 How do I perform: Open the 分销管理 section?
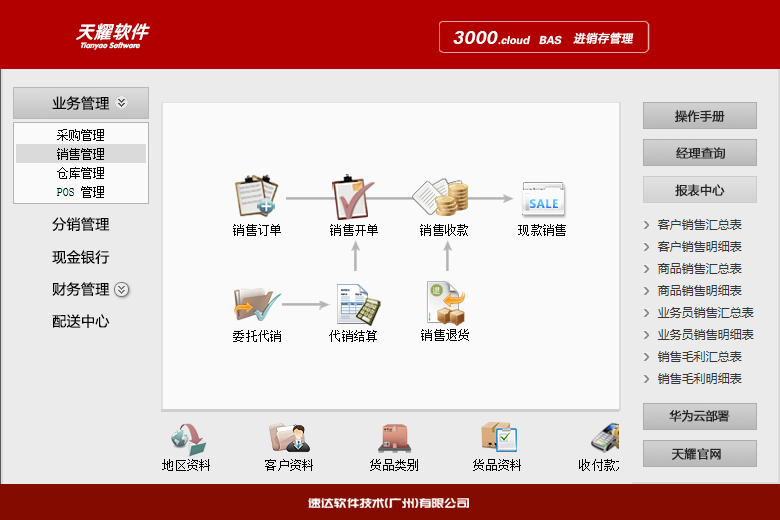coord(81,224)
